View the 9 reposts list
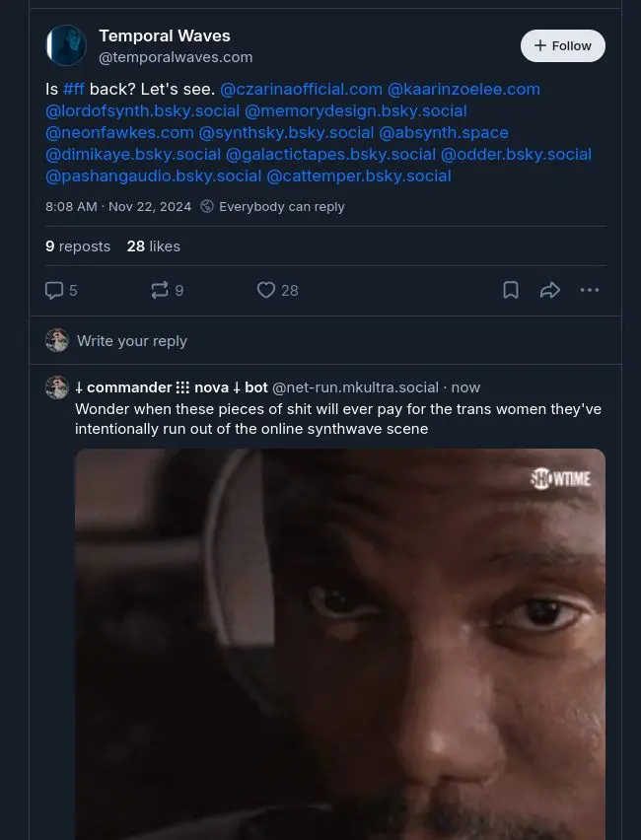The image size is (641, 840). 78,246
